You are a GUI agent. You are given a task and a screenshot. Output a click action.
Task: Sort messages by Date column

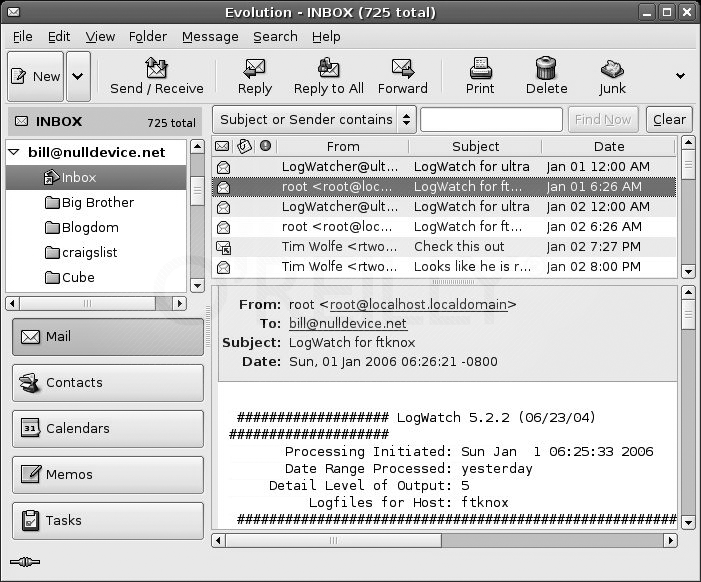[x=609, y=147]
